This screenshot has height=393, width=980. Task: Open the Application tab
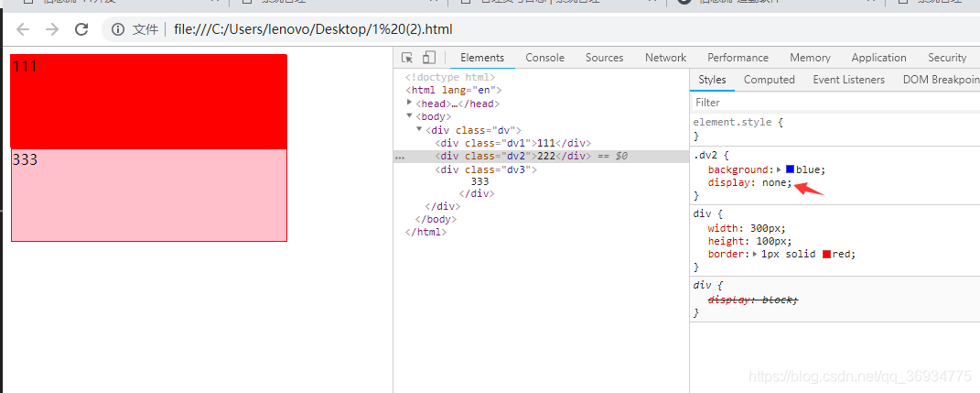click(x=878, y=58)
